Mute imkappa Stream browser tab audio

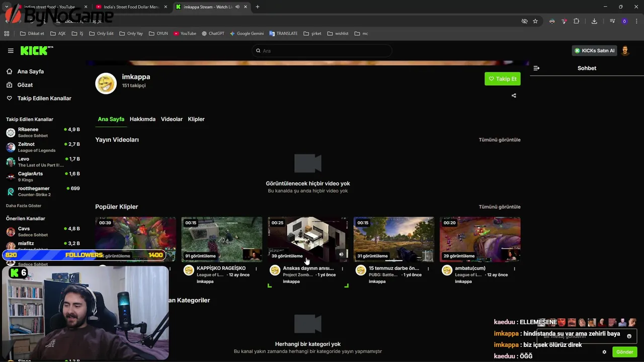[237, 7]
